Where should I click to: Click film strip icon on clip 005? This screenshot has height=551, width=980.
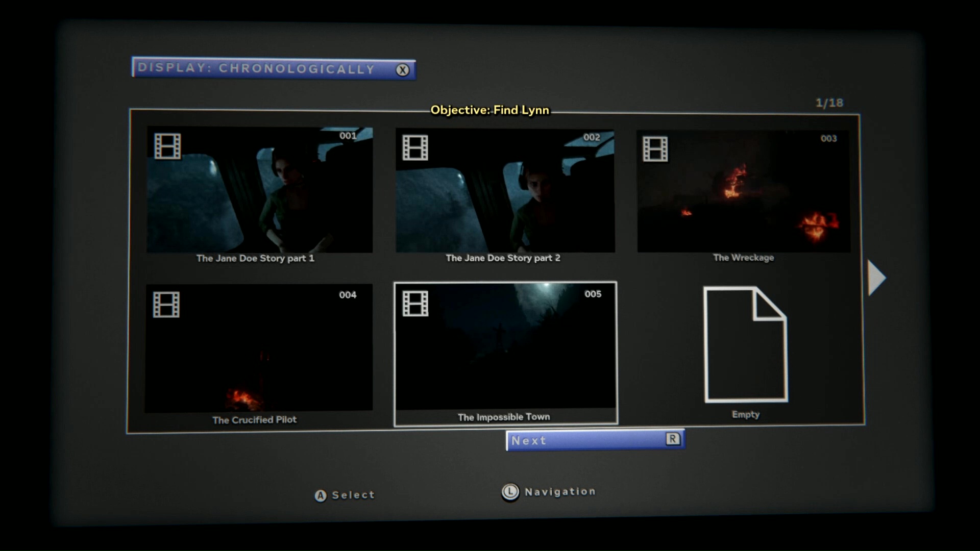click(x=415, y=304)
